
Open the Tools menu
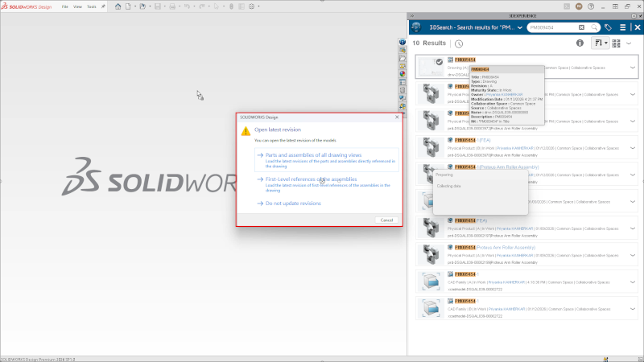point(91,6)
